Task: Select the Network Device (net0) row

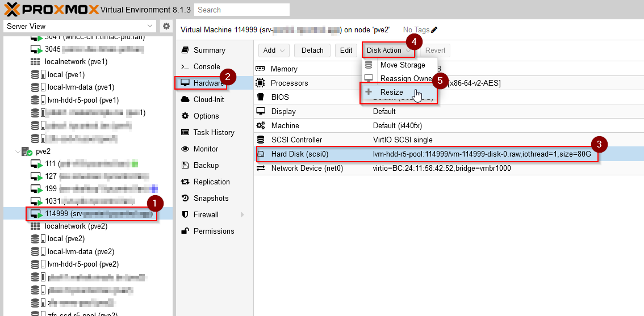Action: click(x=307, y=168)
